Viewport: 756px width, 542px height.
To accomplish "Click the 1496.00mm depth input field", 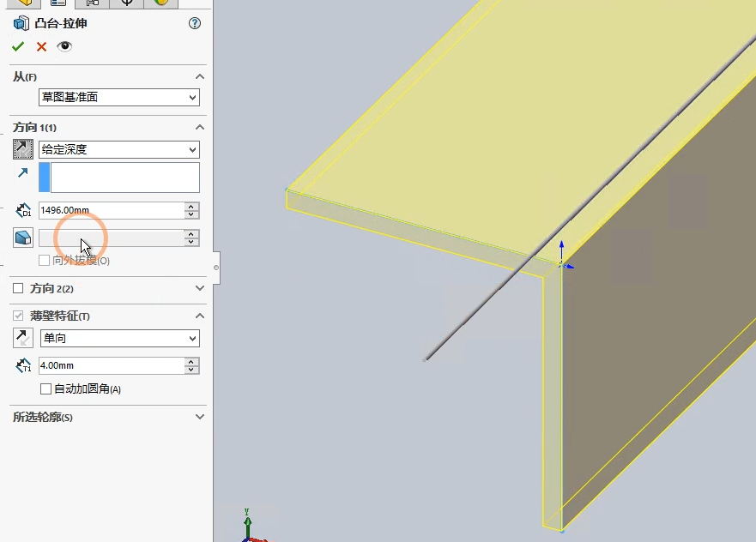I will click(111, 210).
